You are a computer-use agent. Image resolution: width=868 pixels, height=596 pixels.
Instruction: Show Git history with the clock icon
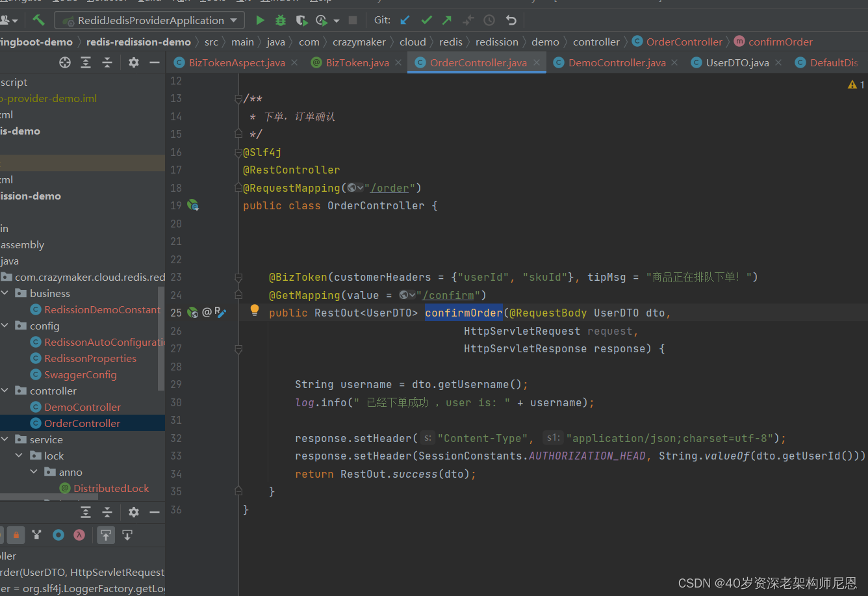tap(489, 20)
